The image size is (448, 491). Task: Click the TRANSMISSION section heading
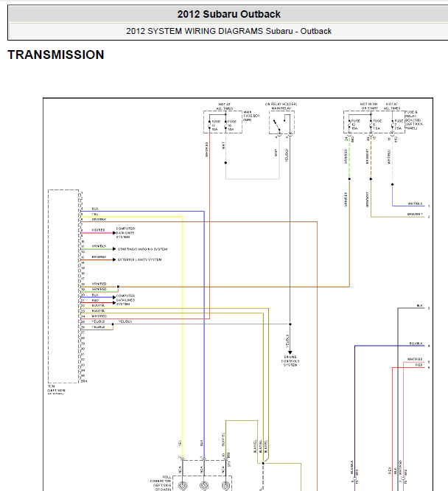click(x=56, y=55)
